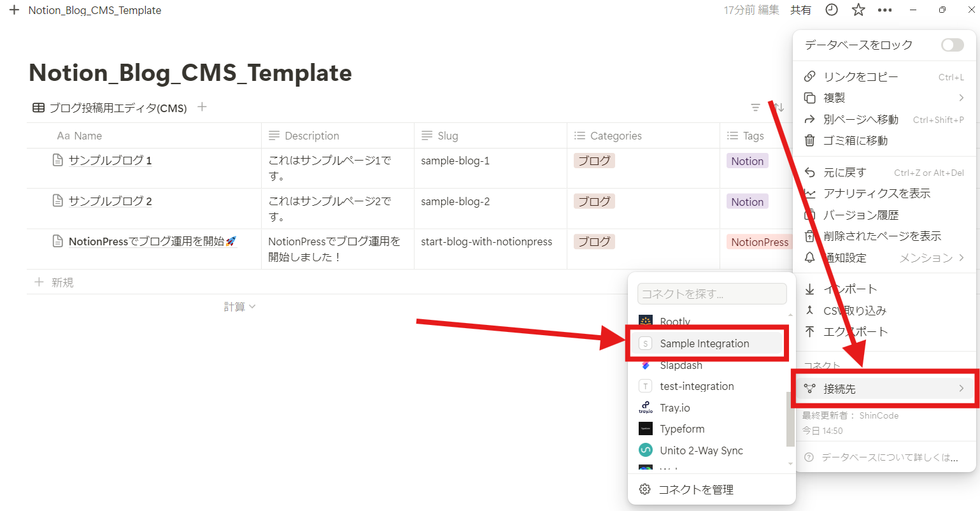Select the table view icon beside ブログ投稿用エディタ(CMS)
The height and width of the screenshot is (511, 980).
point(38,107)
